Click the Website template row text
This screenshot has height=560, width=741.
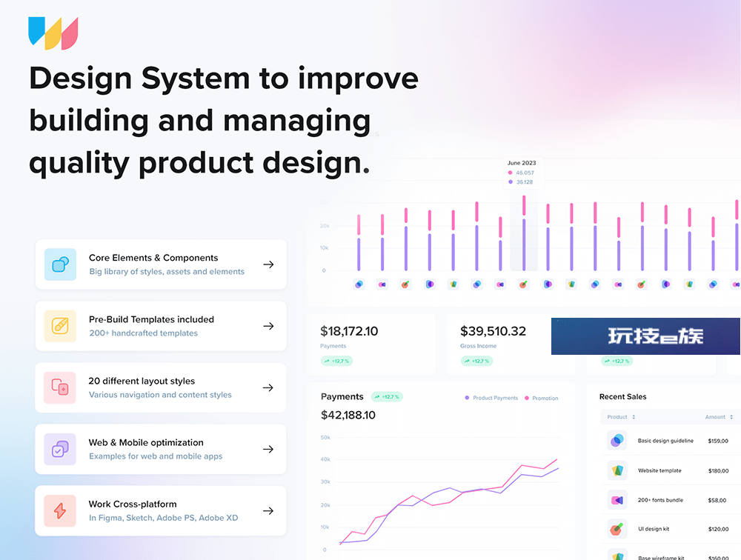(659, 470)
